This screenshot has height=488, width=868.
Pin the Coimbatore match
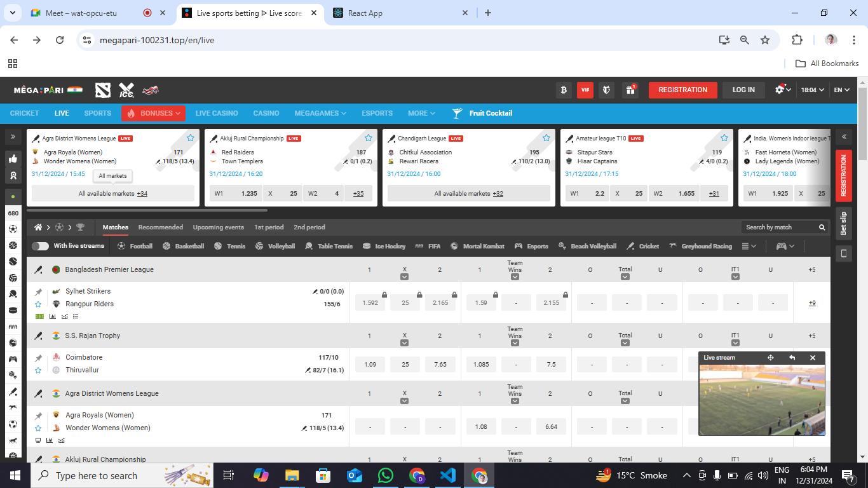tap(38, 358)
